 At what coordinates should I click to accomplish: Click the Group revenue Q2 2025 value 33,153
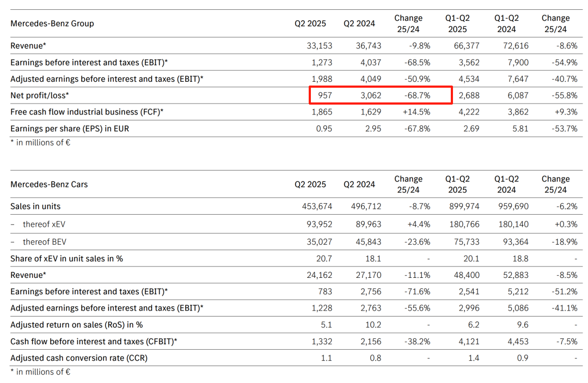pyautogui.click(x=319, y=46)
